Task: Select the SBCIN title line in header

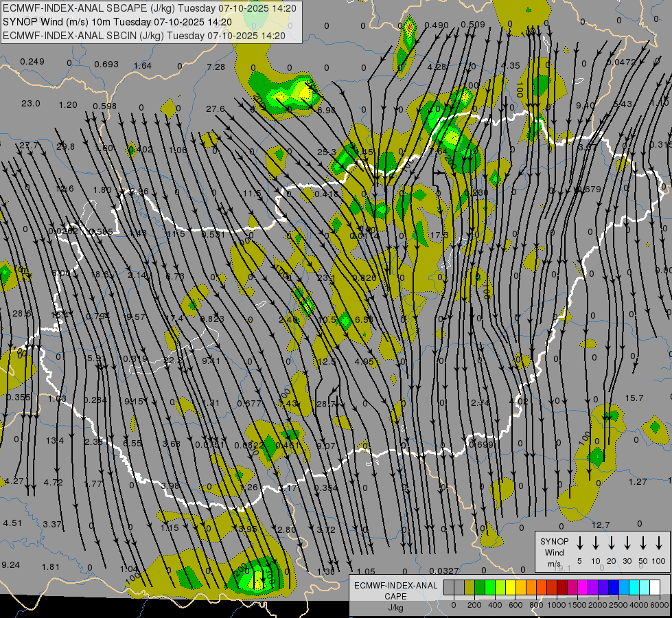Action: pos(144,36)
